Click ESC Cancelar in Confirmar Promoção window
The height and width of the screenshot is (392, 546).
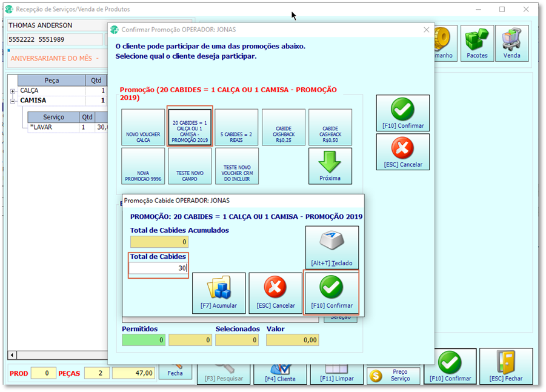(x=403, y=152)
